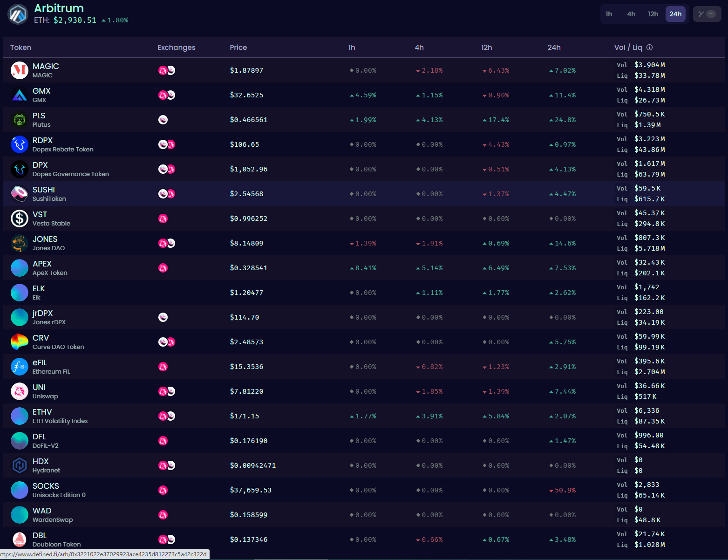
Task: Click the UNI unicorn token logo
Action: tap(20, 391)
